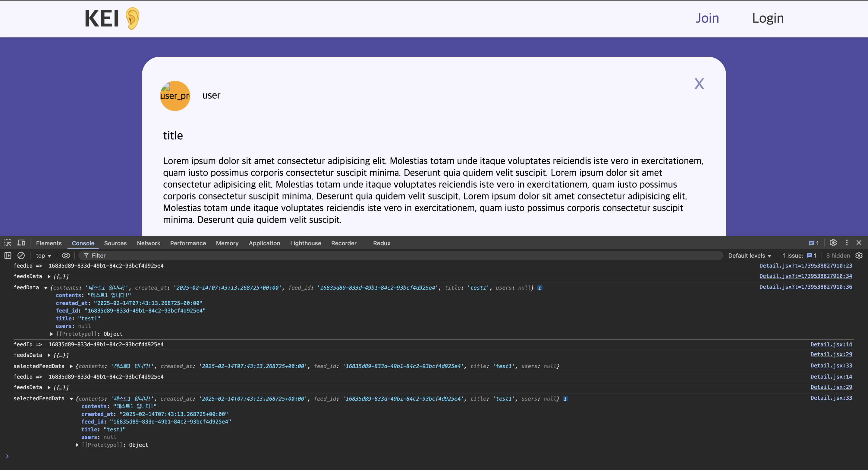The width and height of the screenshot is (868, 470).
Task: Open the DevTools three-dot more menu
Action: point(846,243)
